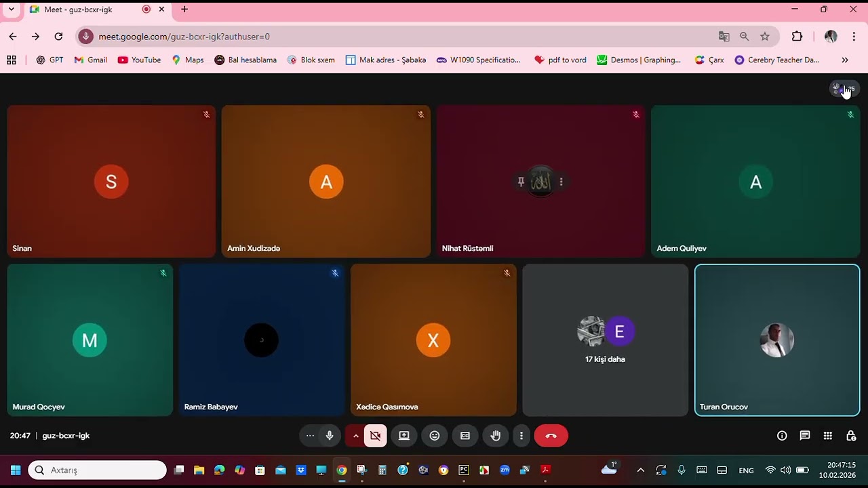Image resolution: width=868 pixels, height=488 pixels.
Task: Open options dots on Nihat Rüstəmli's tile
Action: tap(561, 182)
